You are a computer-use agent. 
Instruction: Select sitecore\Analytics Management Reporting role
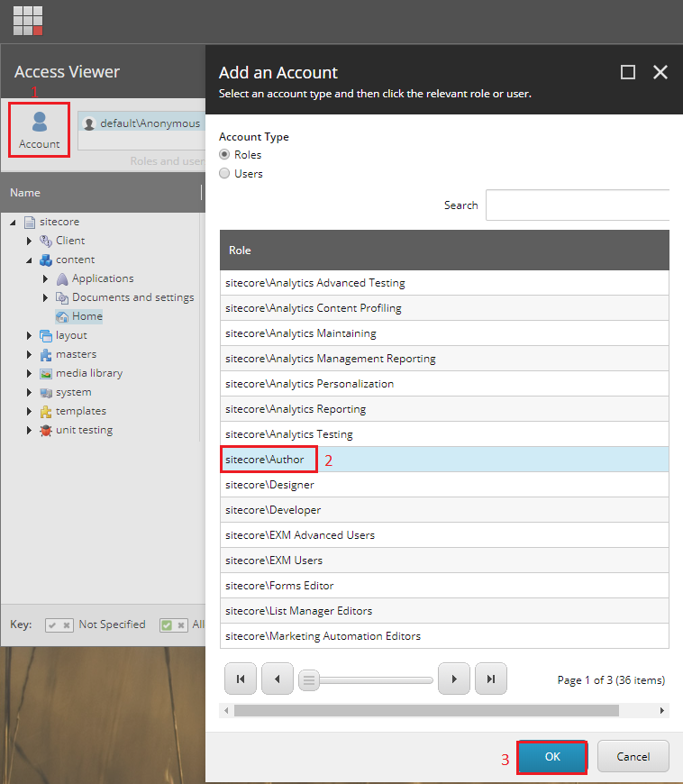444,359
